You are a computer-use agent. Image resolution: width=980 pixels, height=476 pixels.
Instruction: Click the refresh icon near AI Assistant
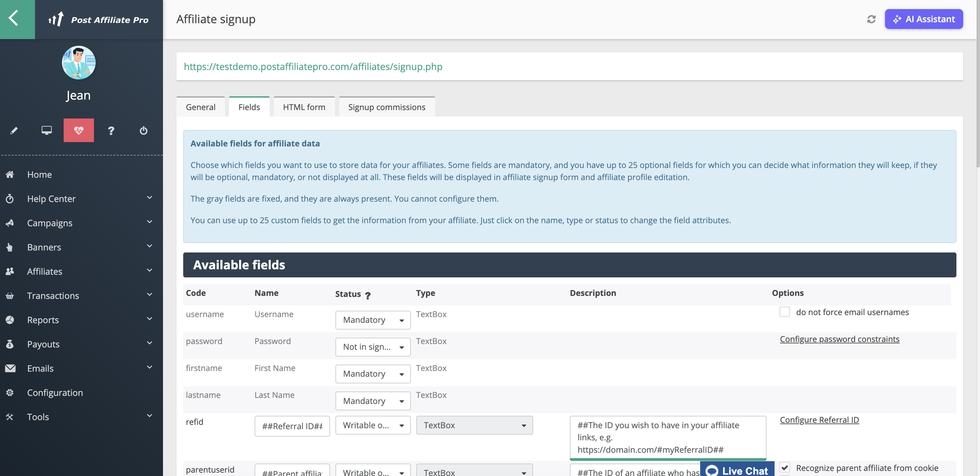click(x=871, y=19)
